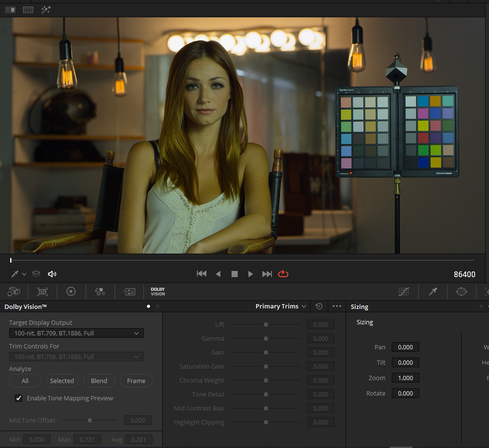Mute audio with the speaker icon
This screenshot has height=448, width=489.
click(x=52, y=274)
